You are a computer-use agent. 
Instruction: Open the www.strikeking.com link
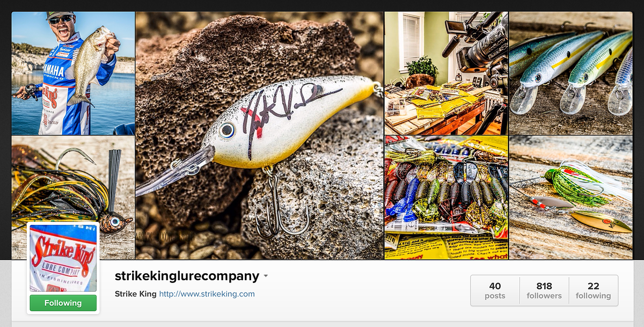pyautogui.click(x=207, y=294)
